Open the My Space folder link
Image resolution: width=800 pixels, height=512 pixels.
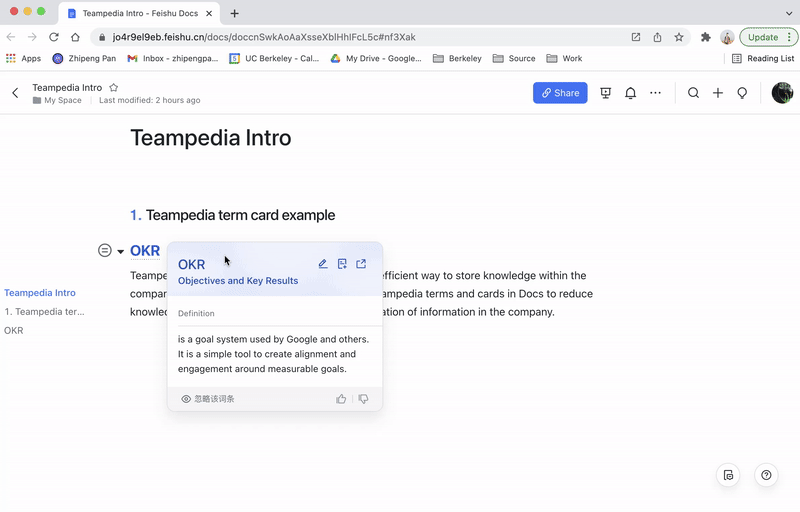click(x=57, y=100)
